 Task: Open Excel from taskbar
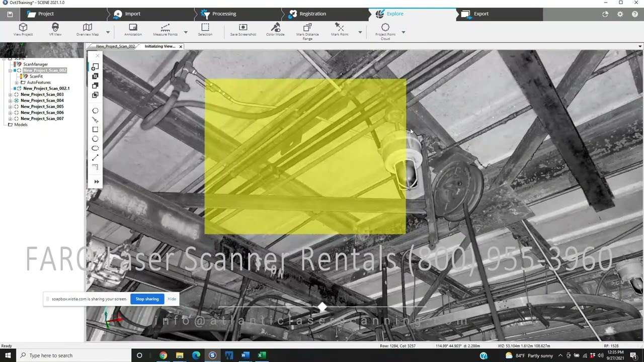coord(262,355)
